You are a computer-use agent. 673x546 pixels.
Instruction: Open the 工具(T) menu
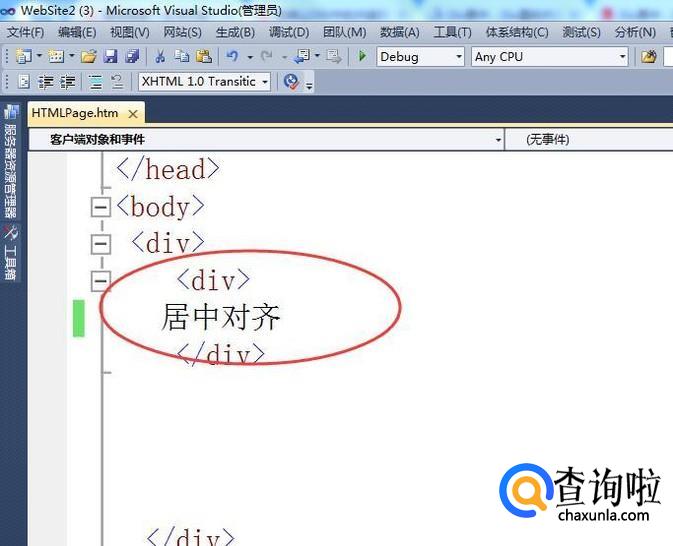tap(452, 32)
